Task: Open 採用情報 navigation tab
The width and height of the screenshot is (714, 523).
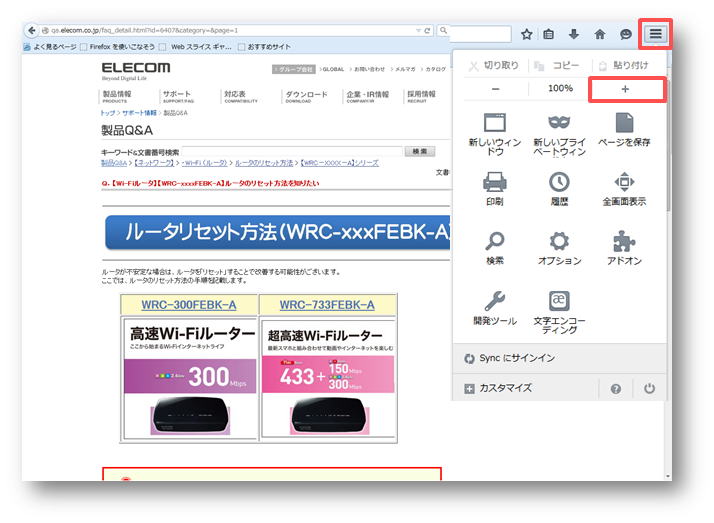Action: 421,96
